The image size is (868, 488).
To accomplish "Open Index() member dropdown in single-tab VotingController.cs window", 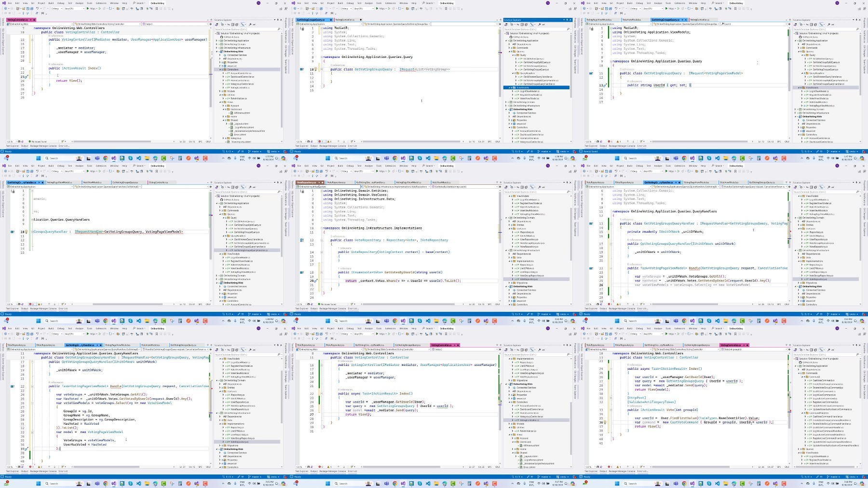I will pyautogui.click(x=175, y=24).
